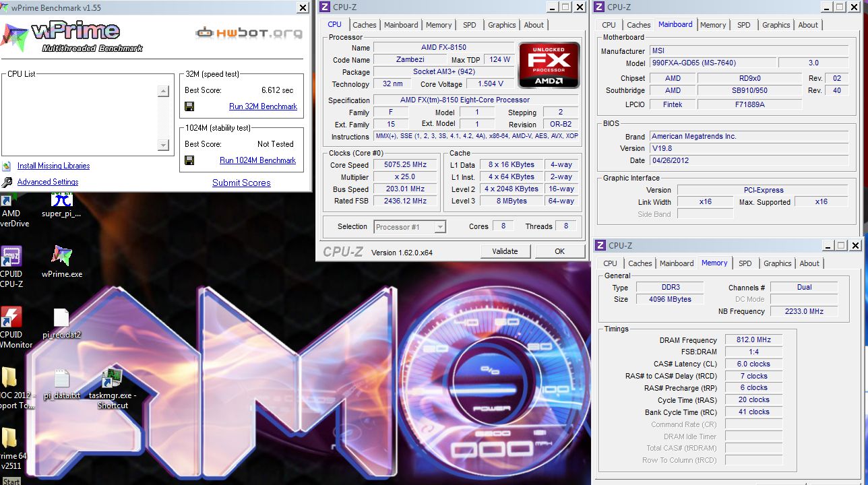Click the save icon beside Run 1024M Benchmark
Screen dimensions: 868x485
pos(189,160)
